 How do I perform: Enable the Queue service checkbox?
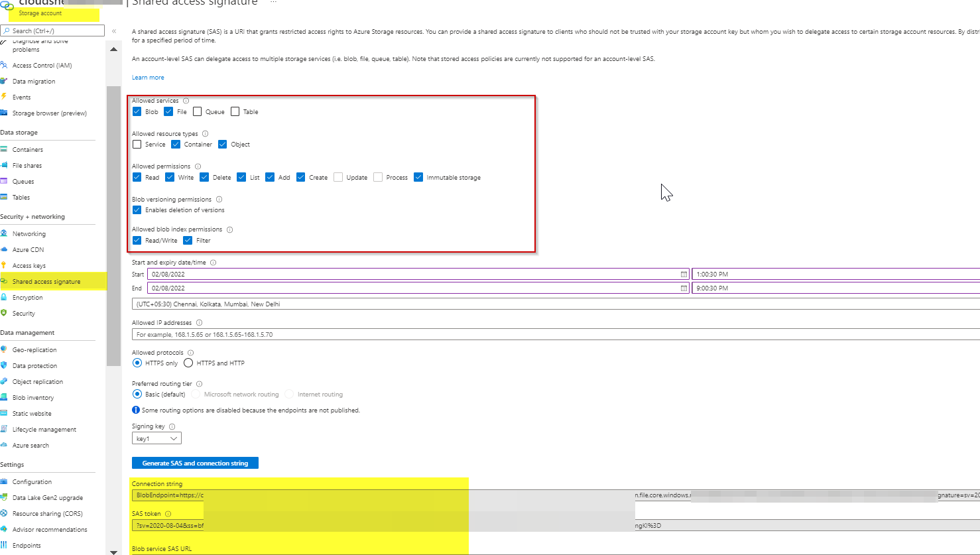tap(197, 111)
